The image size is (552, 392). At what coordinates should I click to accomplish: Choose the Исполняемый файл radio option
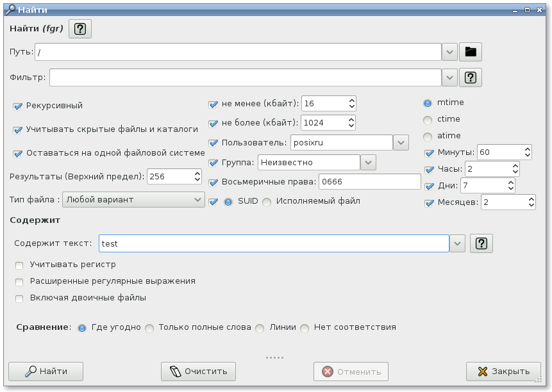click(x=267, y=202)
